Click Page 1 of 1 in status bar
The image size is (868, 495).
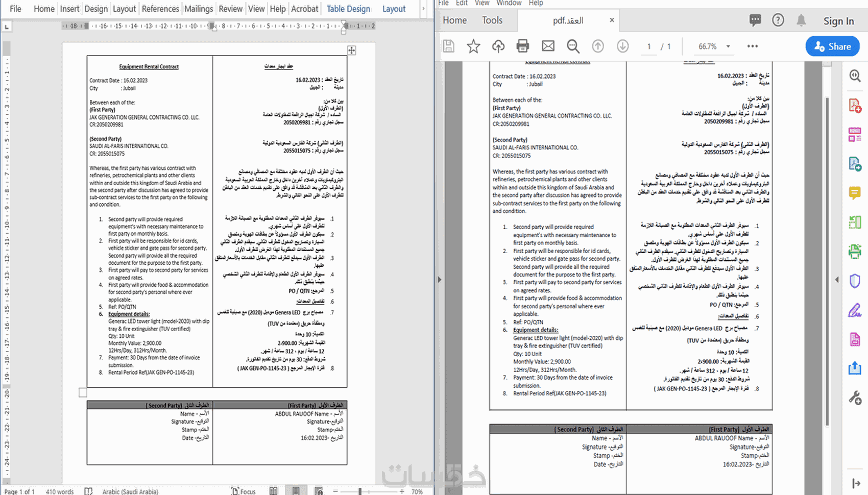tap(19, 491)
